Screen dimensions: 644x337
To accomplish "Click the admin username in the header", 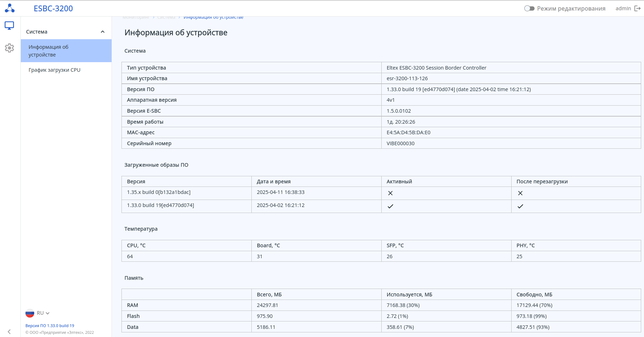I will pos(623,8).
